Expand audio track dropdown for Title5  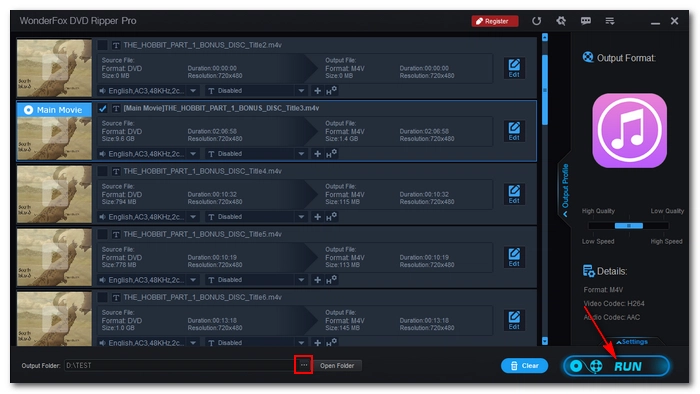[x=193, y=280]
